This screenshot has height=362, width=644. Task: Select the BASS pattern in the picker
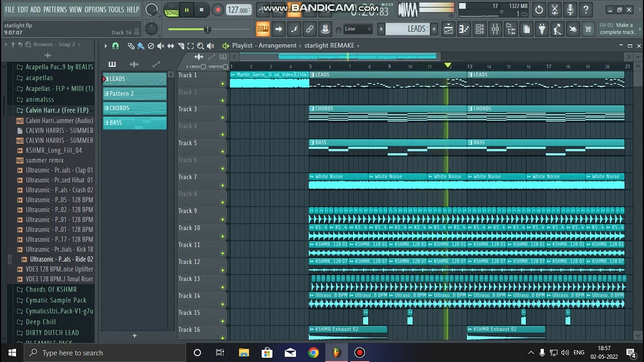[135, 123]
